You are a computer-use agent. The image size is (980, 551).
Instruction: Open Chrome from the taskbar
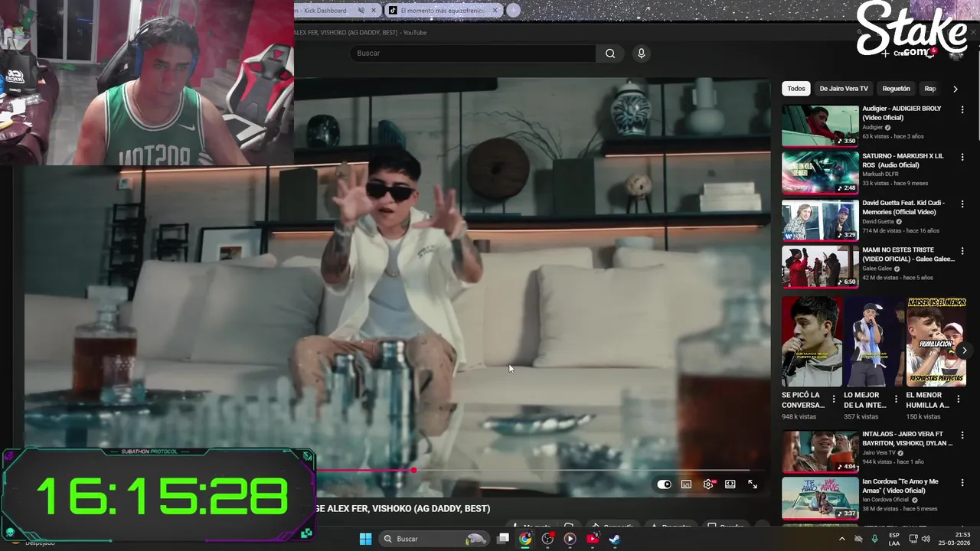click(x=525, y=539)
